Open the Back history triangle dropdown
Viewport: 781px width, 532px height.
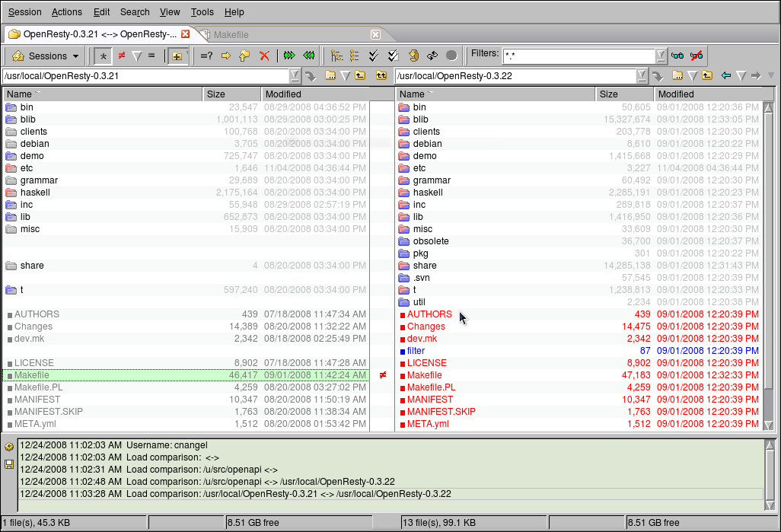(741, 76)
